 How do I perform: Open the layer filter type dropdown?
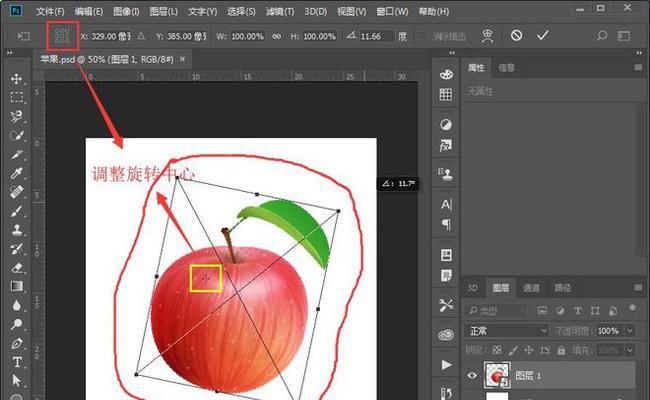495,310
